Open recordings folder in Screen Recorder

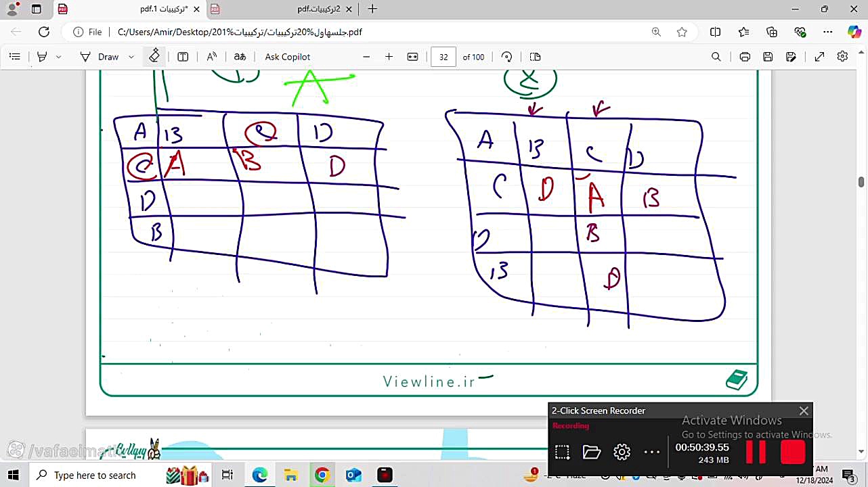(592, 452)
